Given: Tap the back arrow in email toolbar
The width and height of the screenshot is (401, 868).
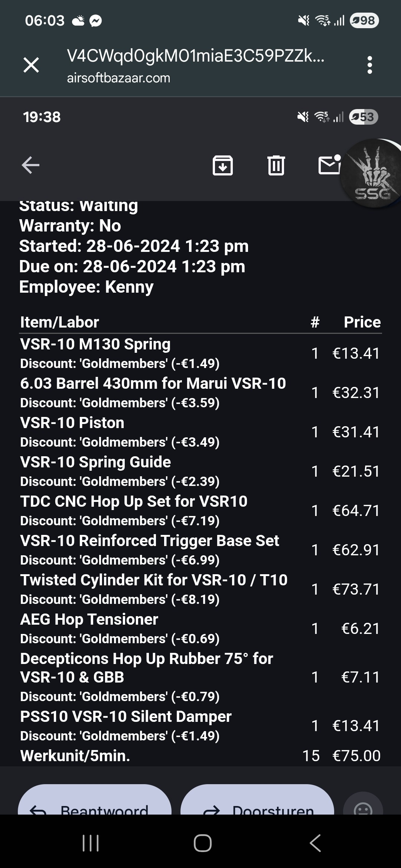Looking at the screenshot, I should pyautogui.click(x=31, y=165).
